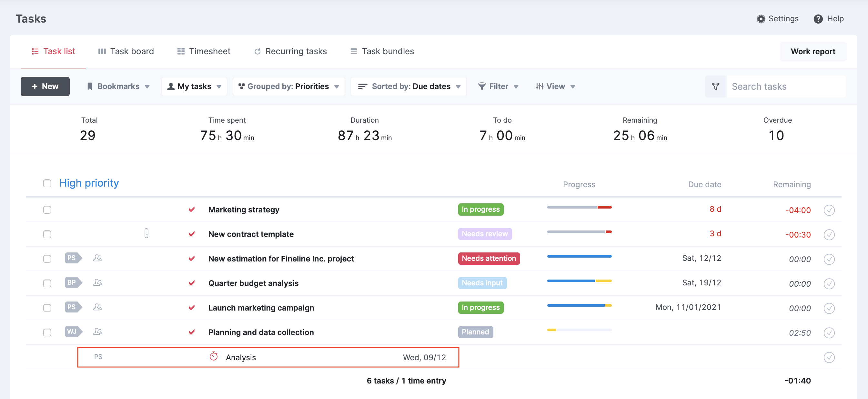Open the Filter dropdown
The width and height of the screenshot is (868, 399).
(498, 87)
